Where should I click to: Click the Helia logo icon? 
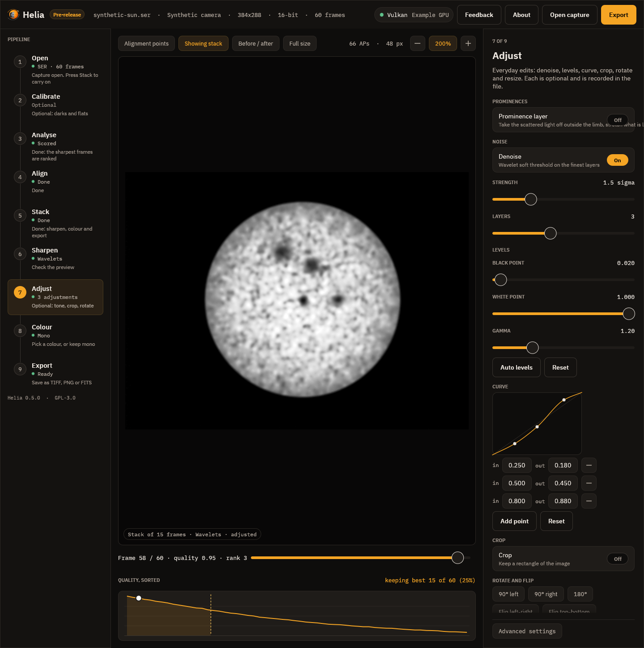pos(13,15)
